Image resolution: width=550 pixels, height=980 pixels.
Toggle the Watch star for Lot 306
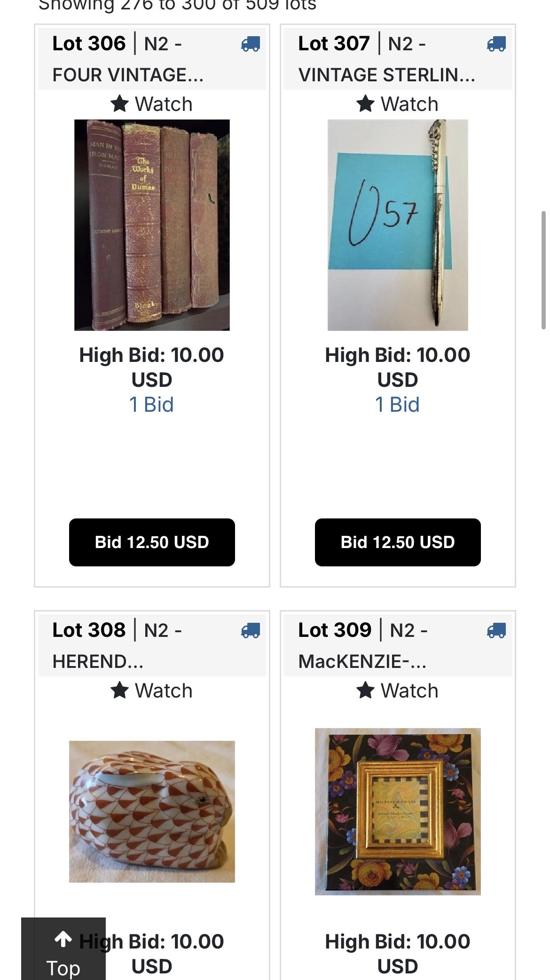pyautogui.click(x=120, y=104)
